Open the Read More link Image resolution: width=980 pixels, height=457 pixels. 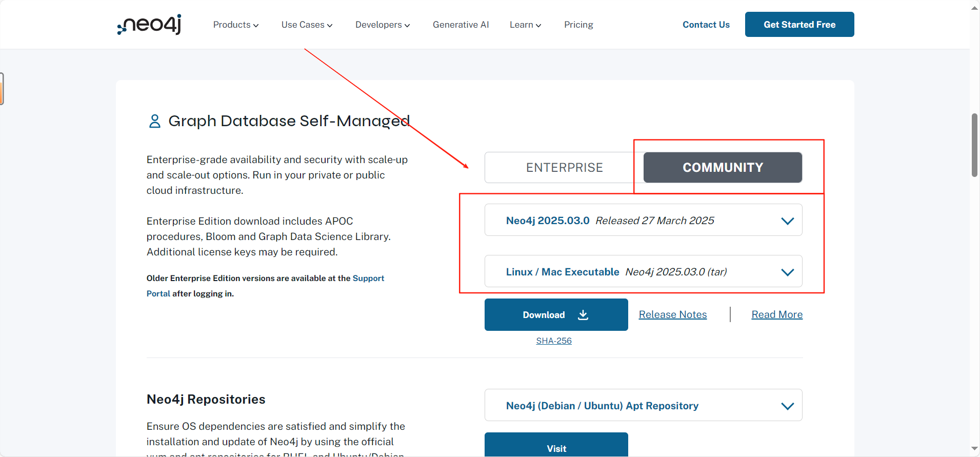coord(777,314)
